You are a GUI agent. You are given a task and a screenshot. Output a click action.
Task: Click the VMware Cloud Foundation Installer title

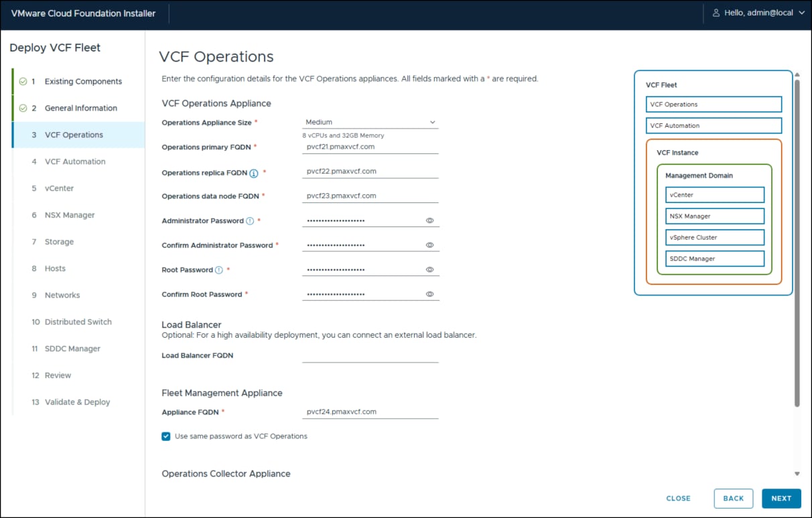83,13
